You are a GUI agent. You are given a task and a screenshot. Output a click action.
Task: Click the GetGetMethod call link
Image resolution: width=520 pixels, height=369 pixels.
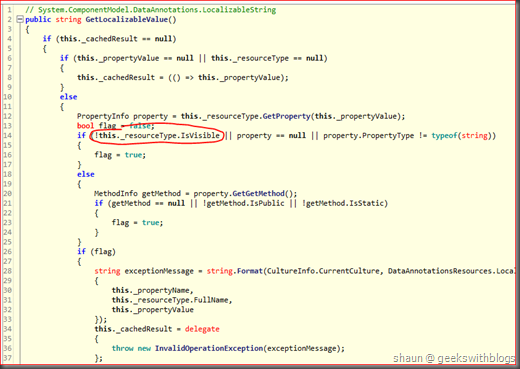click(258, 194)
